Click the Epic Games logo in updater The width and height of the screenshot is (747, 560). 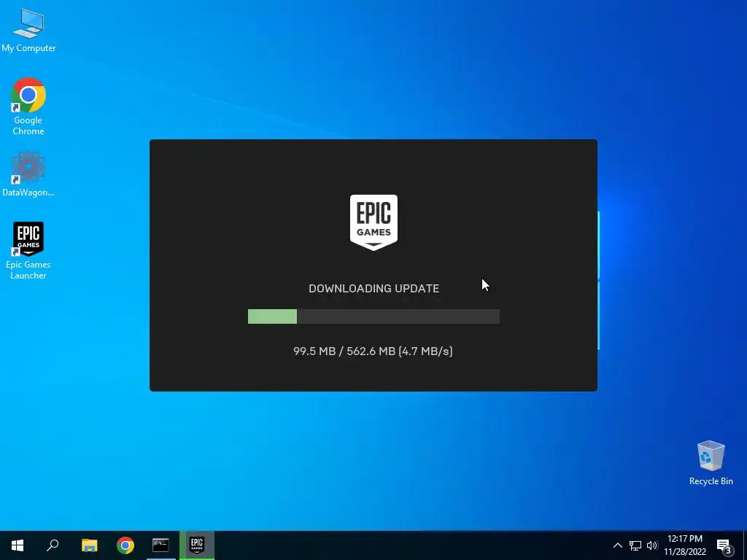click(x=373, y=222)
